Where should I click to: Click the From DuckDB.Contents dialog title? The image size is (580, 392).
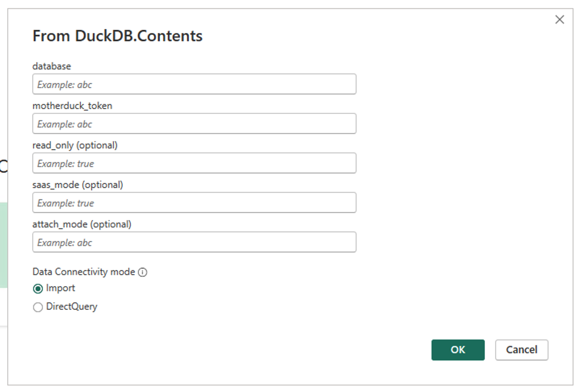117,36
